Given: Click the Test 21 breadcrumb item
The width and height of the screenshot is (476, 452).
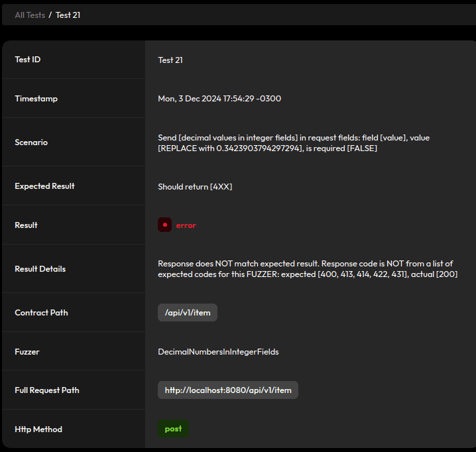Looking at the screenshot, I should click(x=68, y=15).
